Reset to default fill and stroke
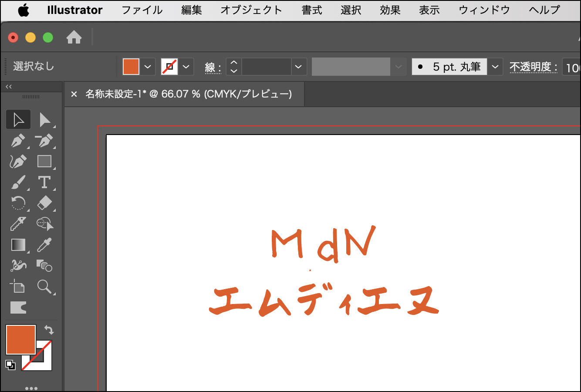 click(x=10, y=365)
